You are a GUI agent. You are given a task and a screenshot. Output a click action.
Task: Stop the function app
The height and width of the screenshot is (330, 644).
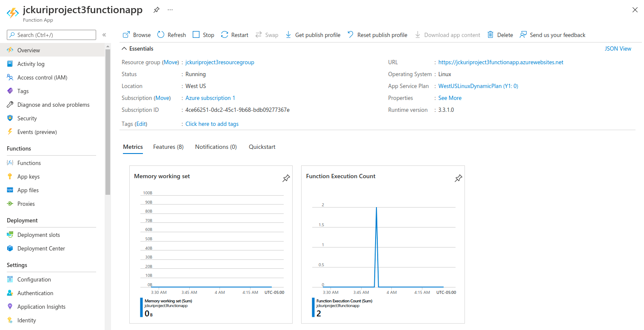coord(203,35)
